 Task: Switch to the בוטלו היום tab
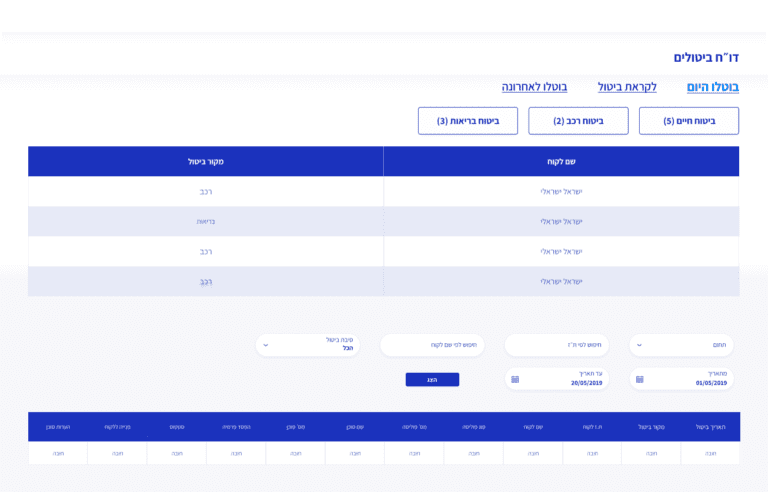tap(712, 87)
